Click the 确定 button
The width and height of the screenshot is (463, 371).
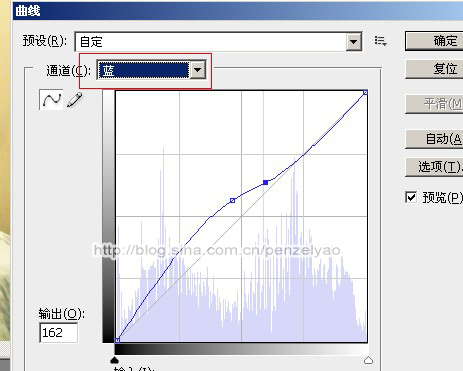(x=434, y=41)
